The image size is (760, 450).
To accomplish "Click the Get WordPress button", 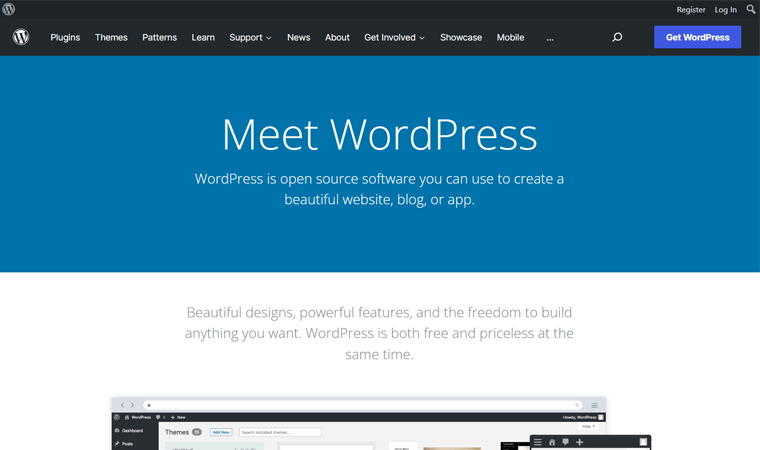I will click(697, 37).
